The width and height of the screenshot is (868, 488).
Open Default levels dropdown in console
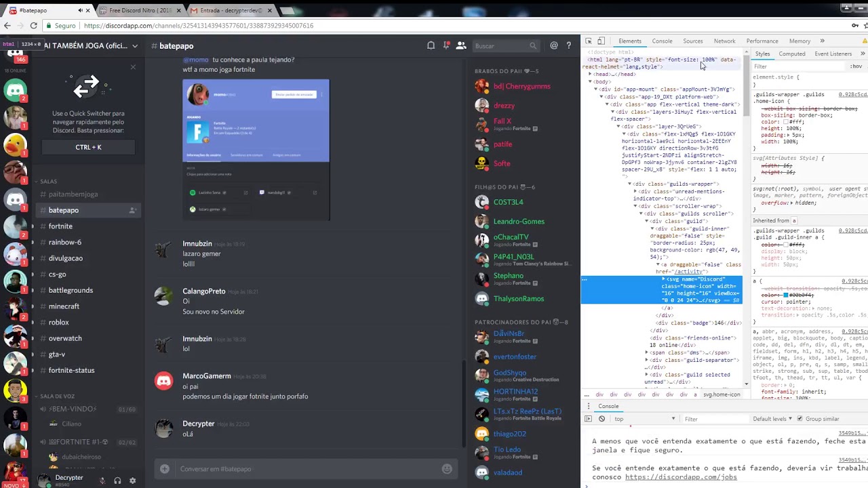click(x=772, y=419)
